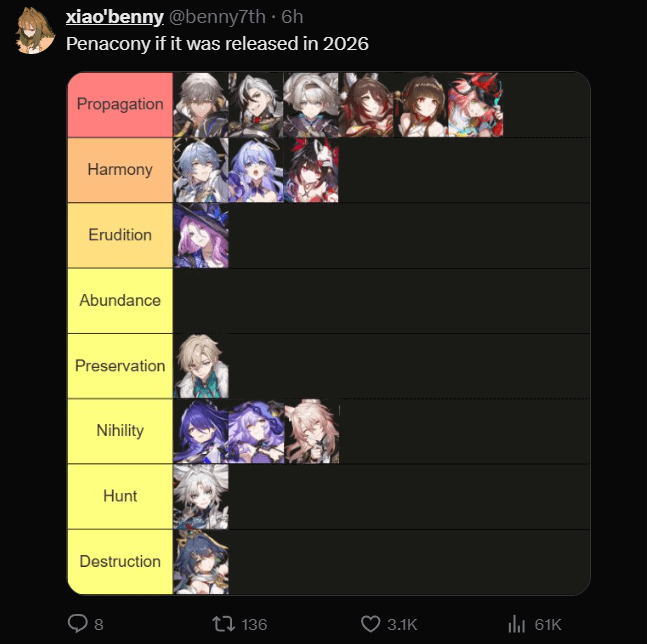Screen dimensions: 647x644
Task: Click the yellow Abundance tier label
Action: coord(120,301)
